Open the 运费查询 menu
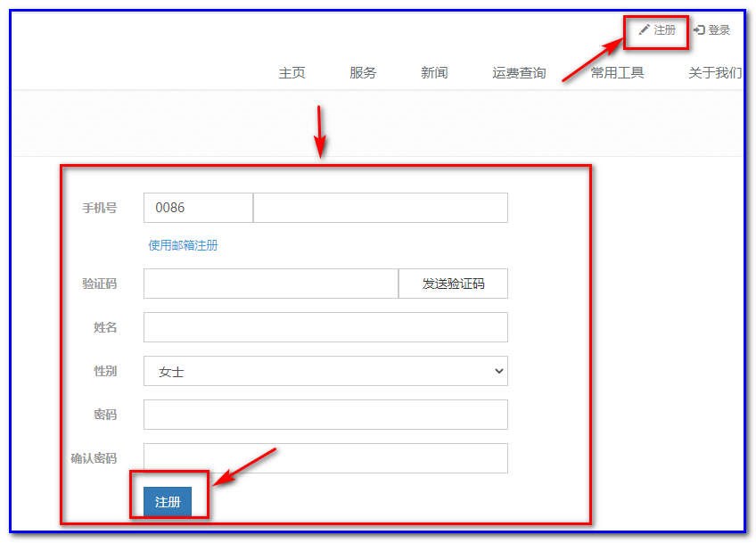The image size is (756, 543). (519, 73)
